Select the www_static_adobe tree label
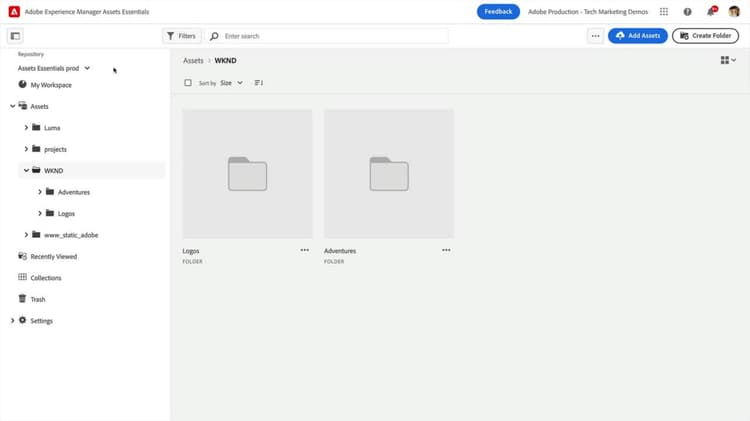The image size is (750, 421). coord(71,235)
